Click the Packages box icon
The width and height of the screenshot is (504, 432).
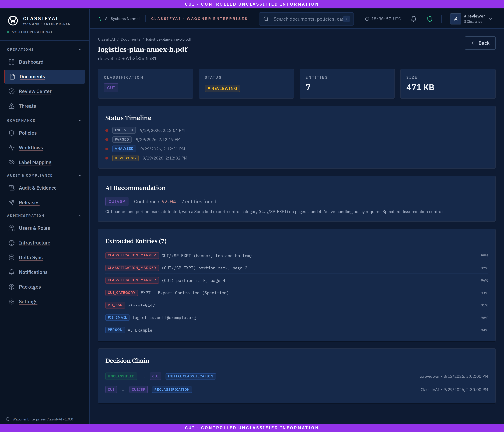pos(11,287)
